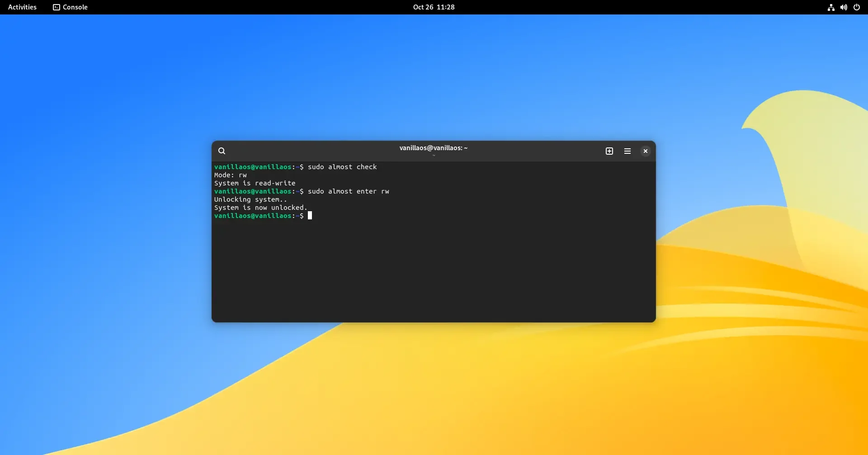Open the terminal search icon
The height and width of the screenshot is (455, 868).
click(222, 151)
